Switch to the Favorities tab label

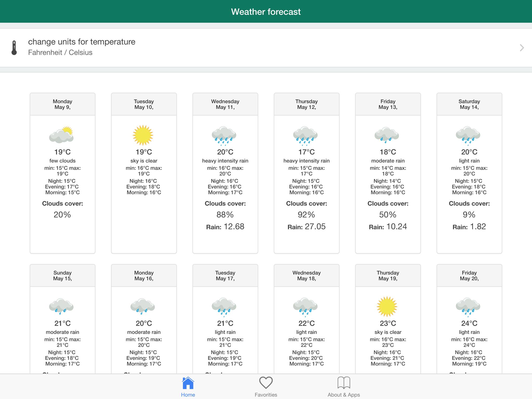pyautogui.click(x=266, y=395)
